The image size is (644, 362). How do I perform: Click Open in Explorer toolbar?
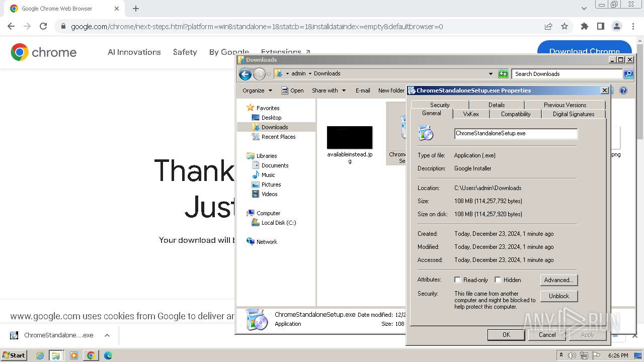click(292, 90)
